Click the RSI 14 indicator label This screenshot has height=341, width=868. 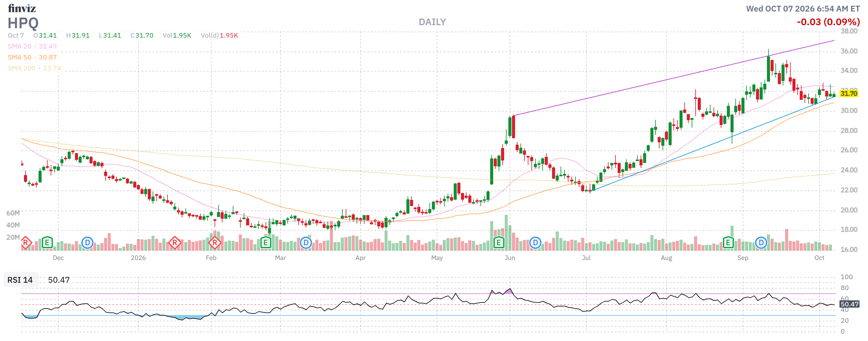point(20,280)
